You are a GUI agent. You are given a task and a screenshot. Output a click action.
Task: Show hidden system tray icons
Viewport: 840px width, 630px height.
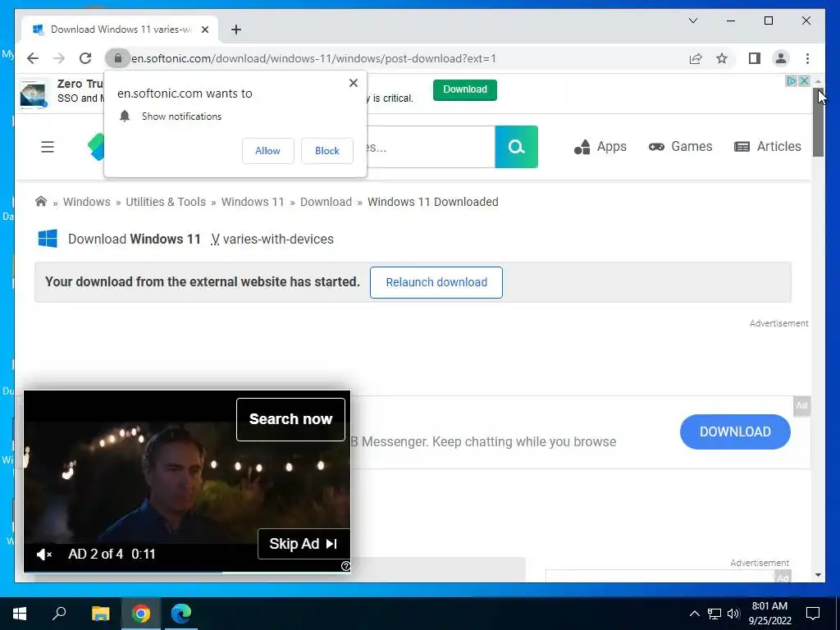click(694, 614)
